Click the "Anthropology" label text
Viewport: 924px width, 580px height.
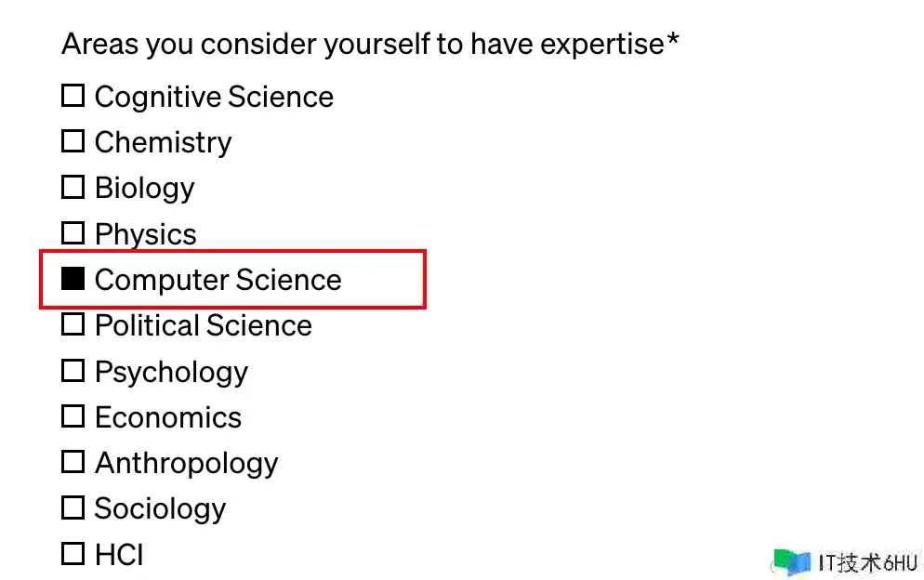[x=186, y=463]
